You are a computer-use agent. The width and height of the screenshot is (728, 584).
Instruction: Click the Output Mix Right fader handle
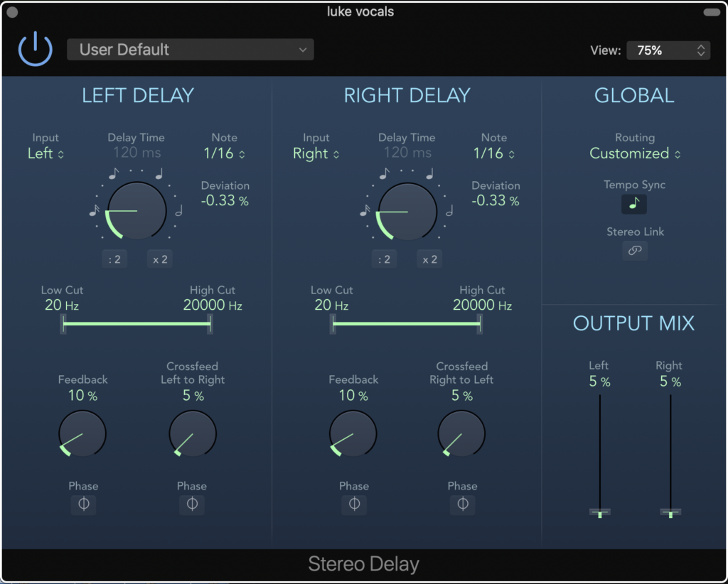[x=670, y=512]
